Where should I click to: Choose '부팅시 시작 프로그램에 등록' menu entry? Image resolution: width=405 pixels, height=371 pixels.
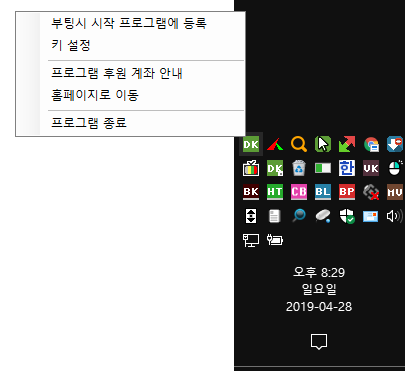(130, 23)
